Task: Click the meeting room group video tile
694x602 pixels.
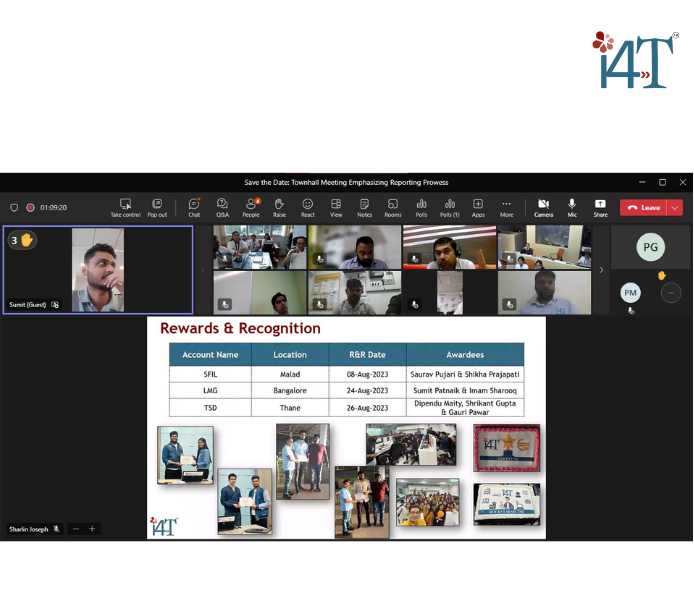Action: pyautogui.click(x=260, y=247)
